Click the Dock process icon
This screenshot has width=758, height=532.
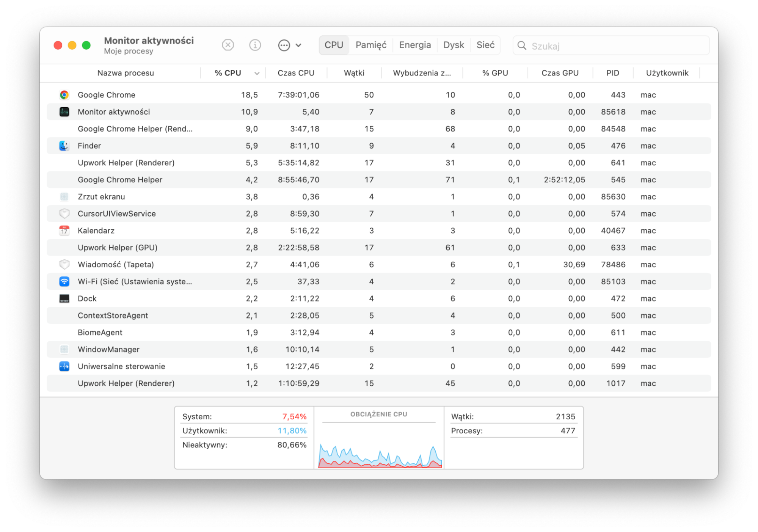[64, 298]
